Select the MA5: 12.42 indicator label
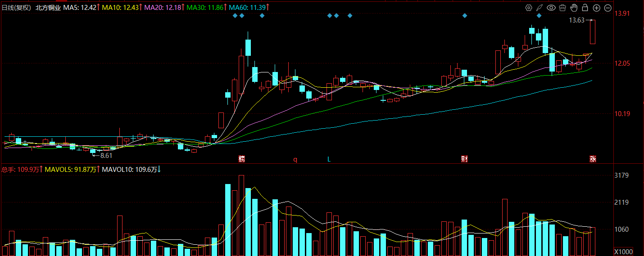The width and height of the screenshot is (644, 256). click(82, 8)
